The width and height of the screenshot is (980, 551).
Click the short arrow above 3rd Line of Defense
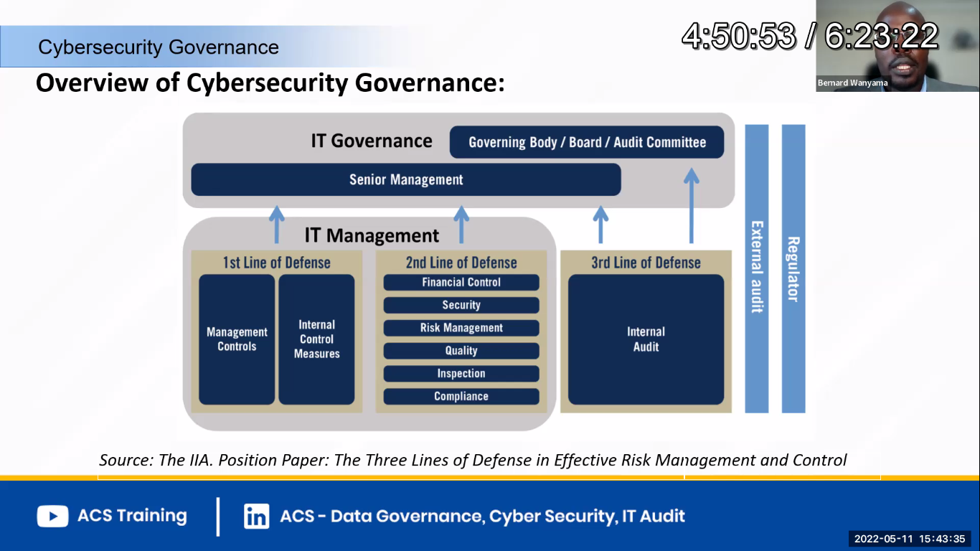[x=601, y=225]
